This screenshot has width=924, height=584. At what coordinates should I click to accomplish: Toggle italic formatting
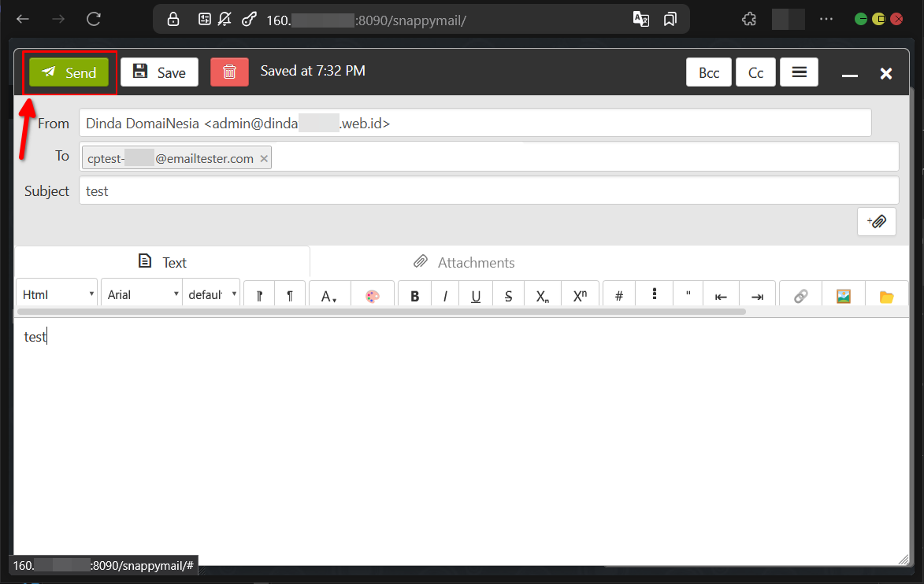tap(446, 295)
